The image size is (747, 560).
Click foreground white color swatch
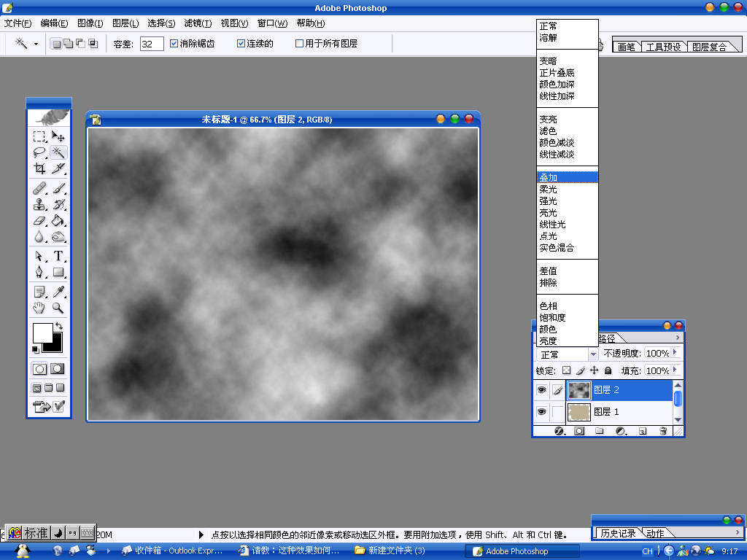42,332
